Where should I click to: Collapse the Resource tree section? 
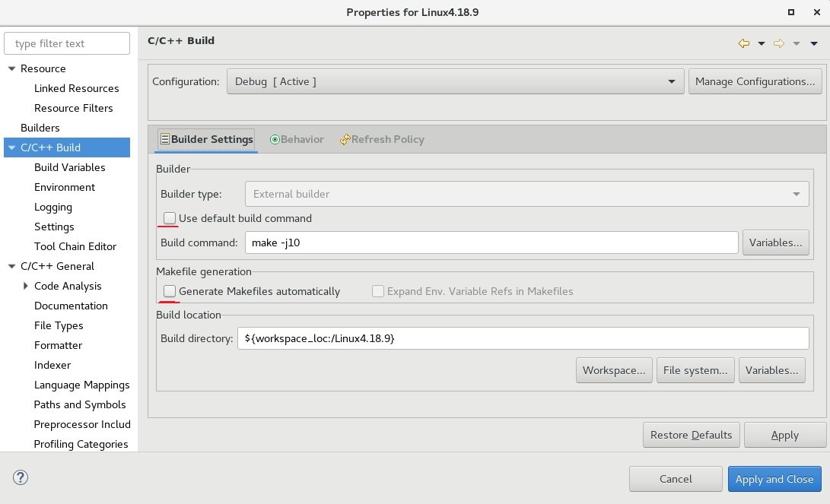tap(11, 68)
